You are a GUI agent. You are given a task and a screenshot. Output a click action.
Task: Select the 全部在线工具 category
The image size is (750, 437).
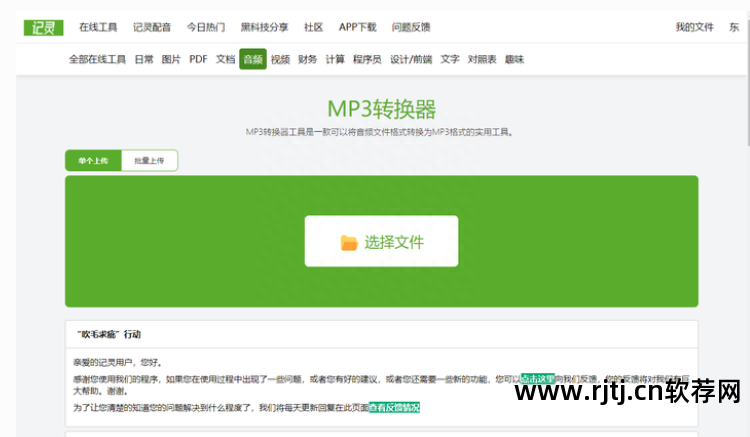(97, 59)
